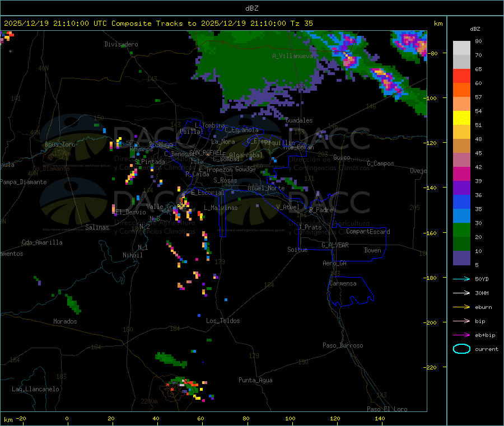Click the 20 dBZ green color swatch
This screenshot has height=426, width=504.
pyautogui.click(x=461, y=230)
